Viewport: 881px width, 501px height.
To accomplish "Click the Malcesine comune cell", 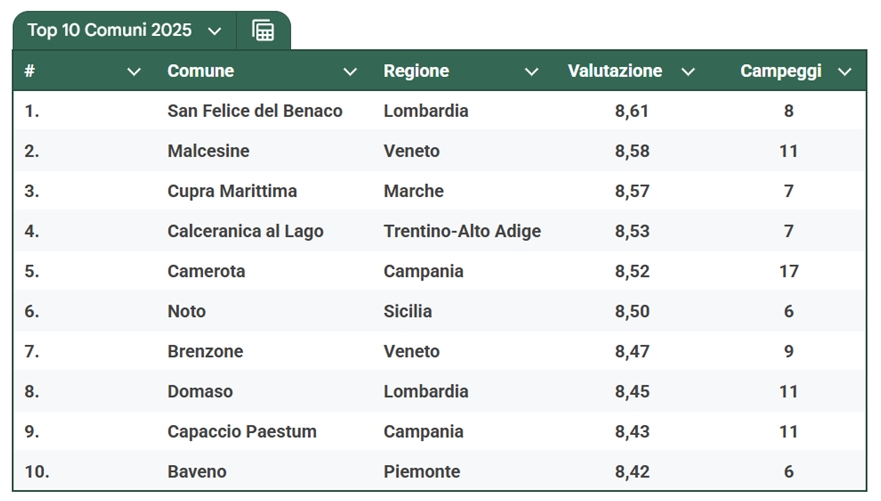I will (x=208, y=151).
